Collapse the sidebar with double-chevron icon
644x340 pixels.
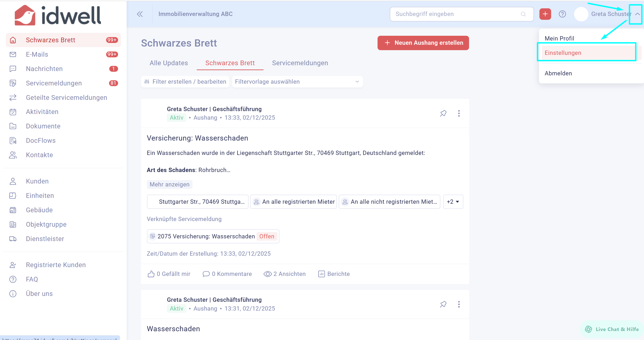click(x=140, y=14)
